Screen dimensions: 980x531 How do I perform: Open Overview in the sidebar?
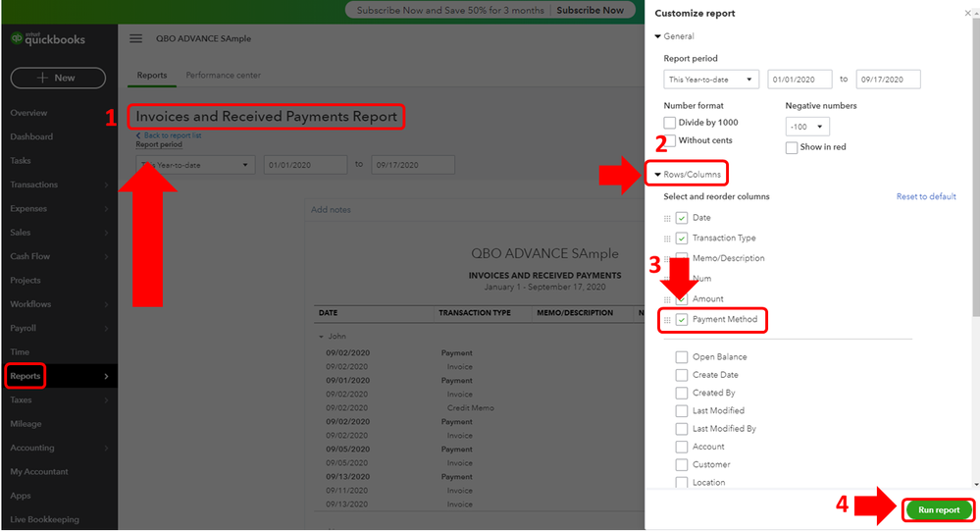[28, 113]
